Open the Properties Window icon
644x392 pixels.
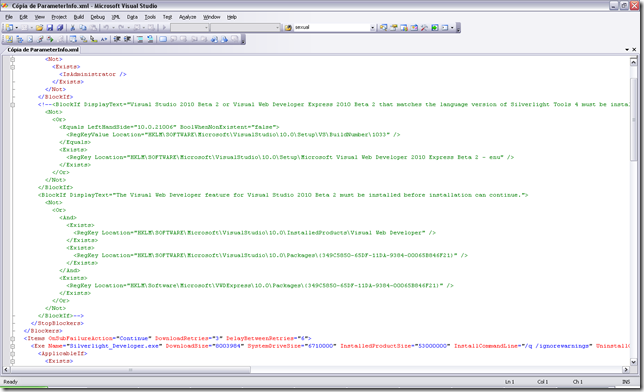393,28
